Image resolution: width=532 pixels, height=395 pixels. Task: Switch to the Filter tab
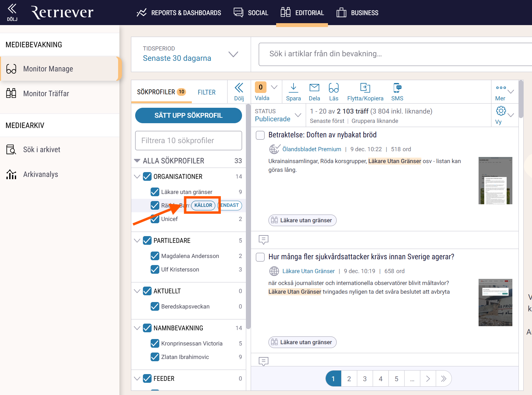207,92
